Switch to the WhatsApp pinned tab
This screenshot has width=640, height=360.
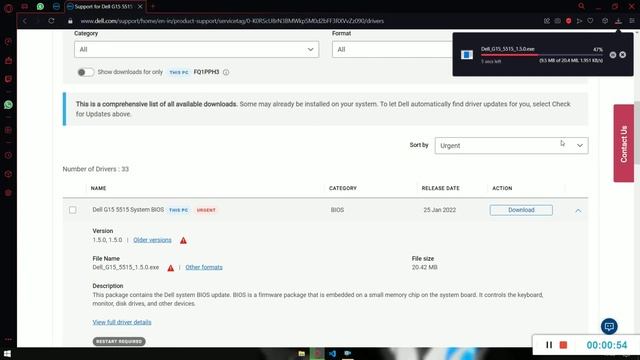(x=40, y=6)
